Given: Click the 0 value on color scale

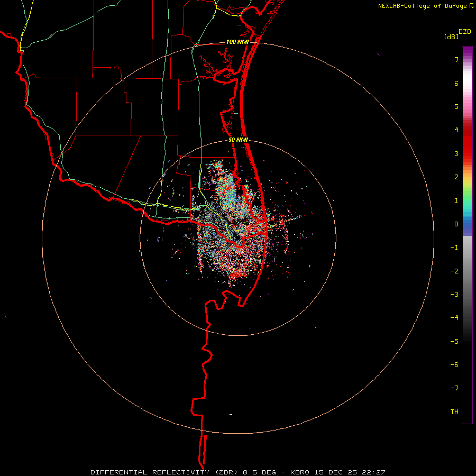Looking at the screenshot, I should 456,224.
